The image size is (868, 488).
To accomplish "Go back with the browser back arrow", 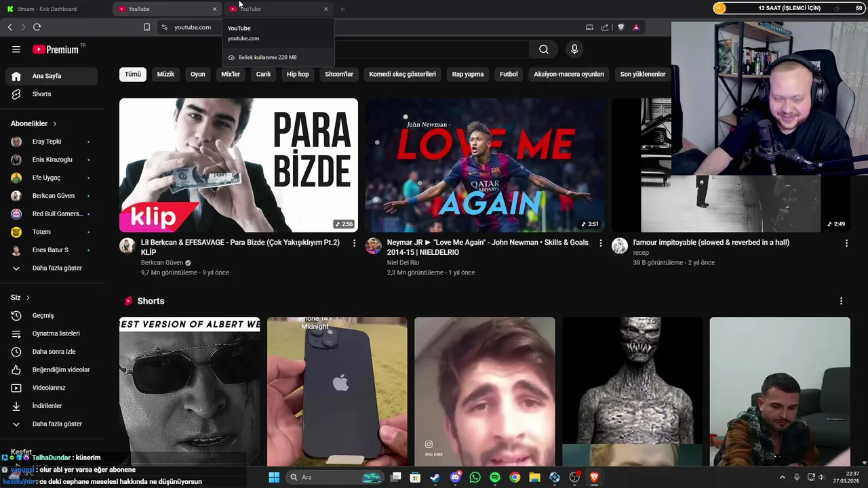I will 9,27.
